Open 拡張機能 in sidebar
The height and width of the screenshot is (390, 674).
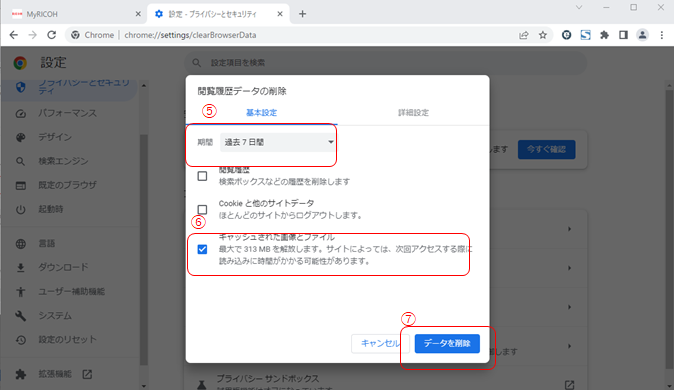click(x=55, y=374)
